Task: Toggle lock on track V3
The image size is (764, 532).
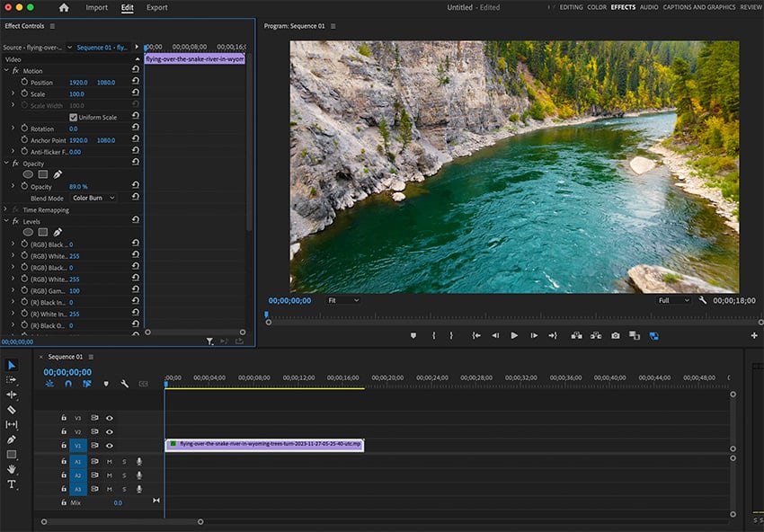Action: tap(63, 418)
